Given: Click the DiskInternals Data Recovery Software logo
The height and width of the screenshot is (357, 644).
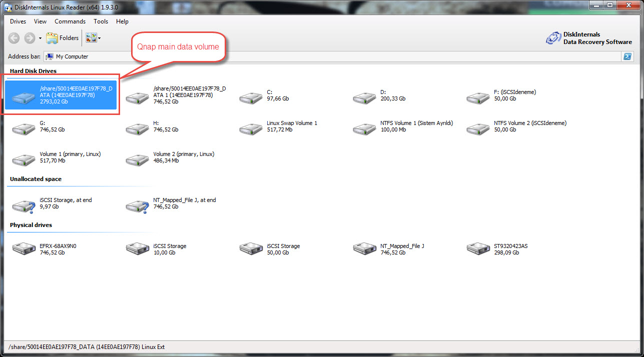Looking at the screenshot, I should pyautogui.click(x=588, y=38).
